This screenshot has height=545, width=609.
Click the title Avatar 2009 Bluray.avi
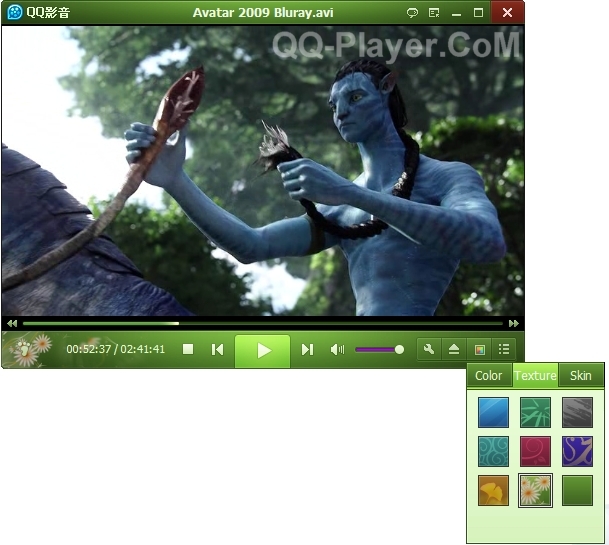[263, 13]
